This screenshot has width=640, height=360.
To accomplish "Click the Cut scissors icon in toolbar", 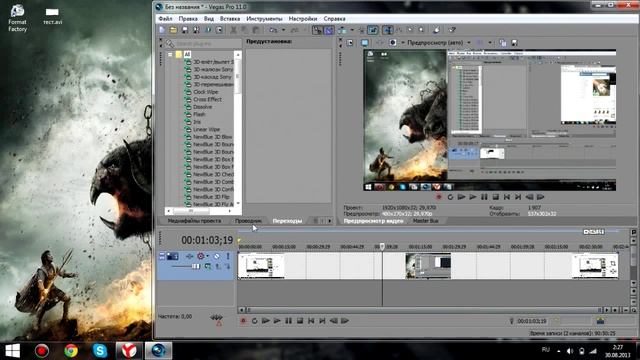I will 234,30.
